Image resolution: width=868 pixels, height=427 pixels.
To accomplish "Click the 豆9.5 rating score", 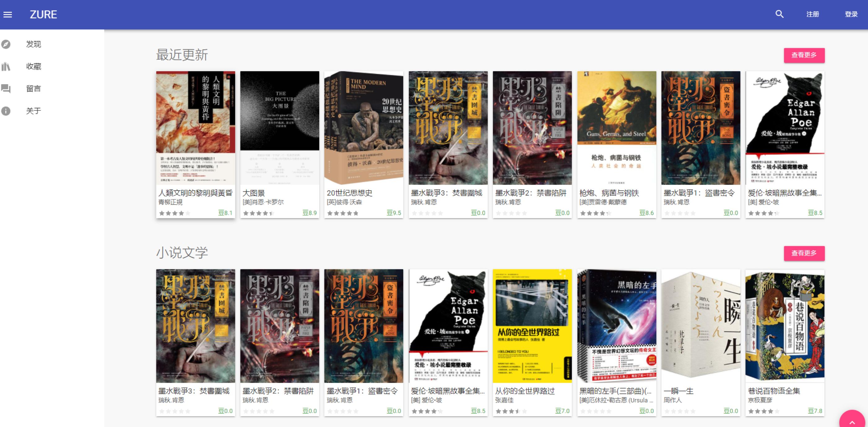I will [393, 213].
